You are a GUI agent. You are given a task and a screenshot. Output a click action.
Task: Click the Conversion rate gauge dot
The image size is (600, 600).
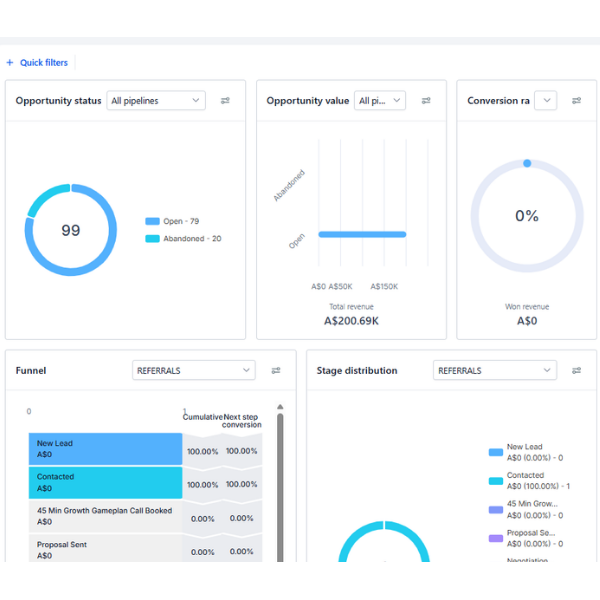pyautogui.click(x=527, y=163)
